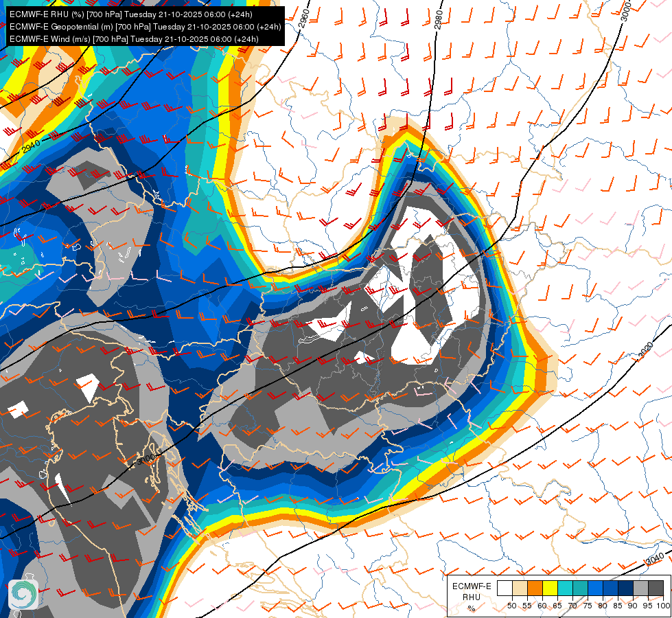Click the legend value label 85
The width and height of the screenshot is (672, 618).
point(618,606)
